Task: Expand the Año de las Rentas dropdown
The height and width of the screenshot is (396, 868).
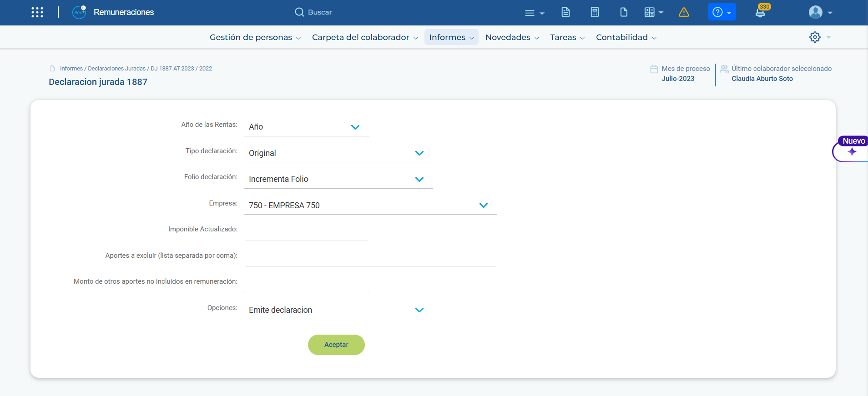Action: point(306,127)
